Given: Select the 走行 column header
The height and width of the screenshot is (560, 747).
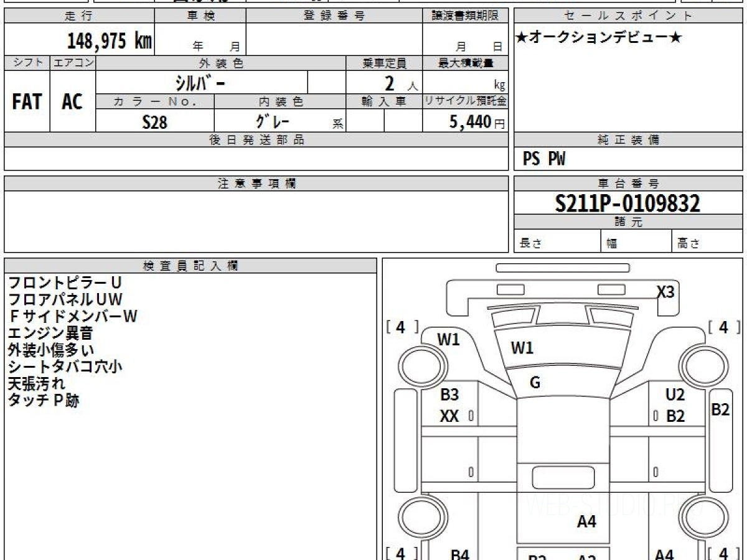Looking at the screenshot, I should (x=78, y=16).
